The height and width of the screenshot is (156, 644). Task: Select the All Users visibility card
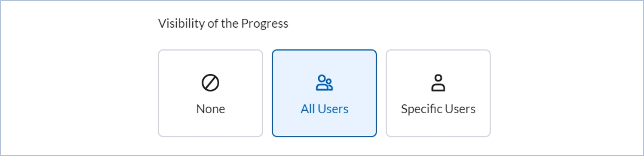click(325, 93)
